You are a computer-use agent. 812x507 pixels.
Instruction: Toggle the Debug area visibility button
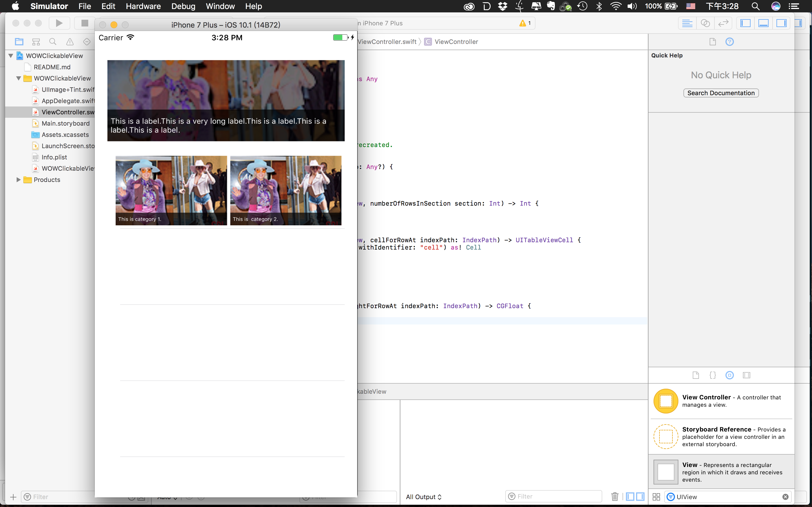click(763, 23)
